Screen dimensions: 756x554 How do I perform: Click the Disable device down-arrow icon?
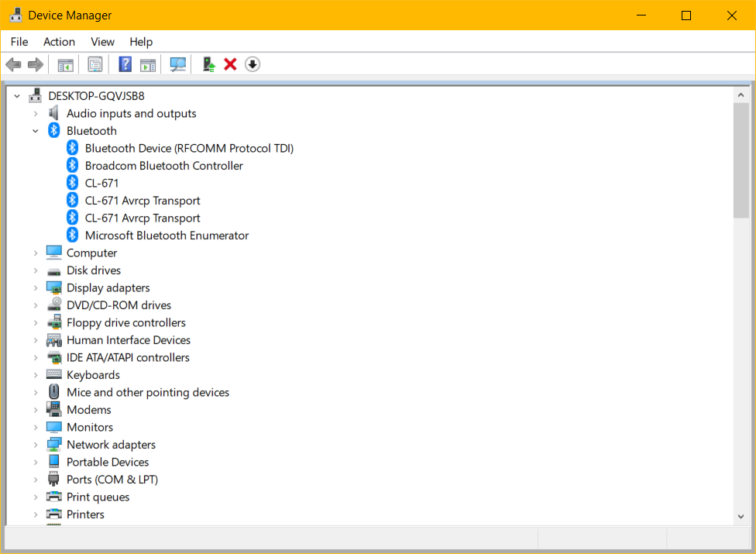click(252, 64)
